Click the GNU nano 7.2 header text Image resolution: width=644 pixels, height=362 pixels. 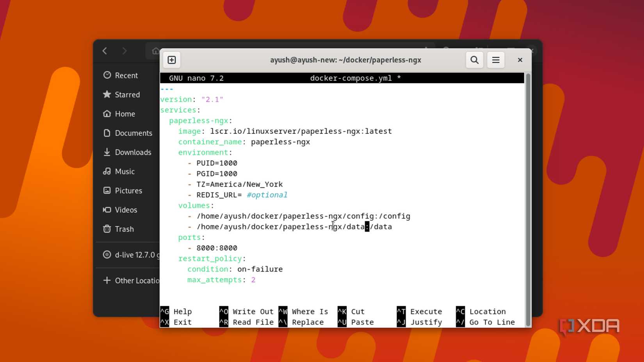(196, 78)
